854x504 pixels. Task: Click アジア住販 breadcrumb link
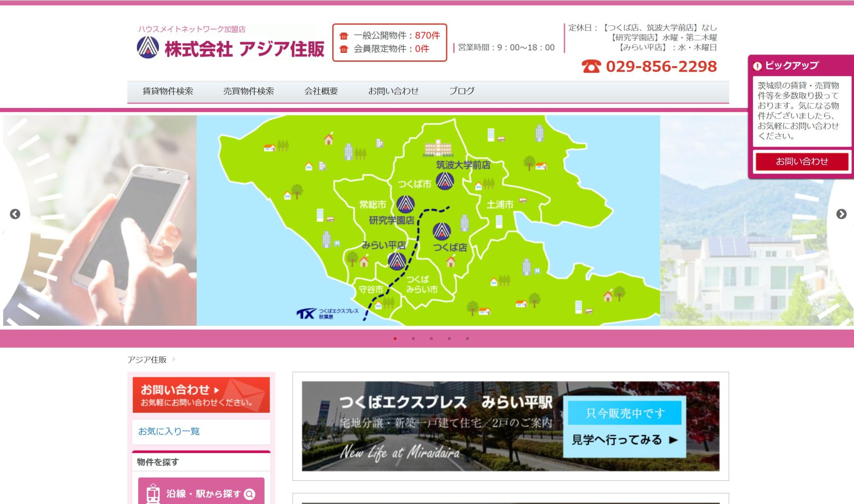(x=147, y=360)
